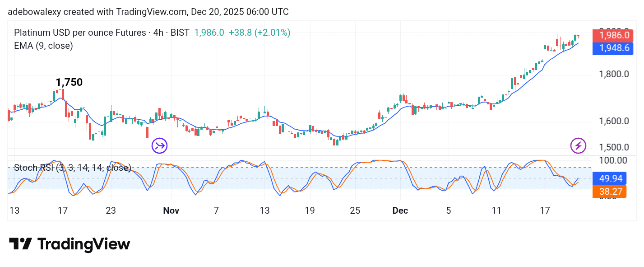This screenshot has height=267, width=644.
Task: Click the orange 38.27 Stoch RSI tag
Action: pyautogui.click(x=611, y=192)
